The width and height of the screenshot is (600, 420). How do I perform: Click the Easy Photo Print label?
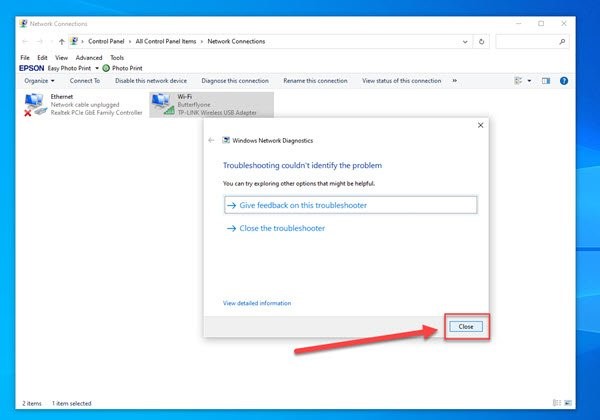(x=69, y=68)
